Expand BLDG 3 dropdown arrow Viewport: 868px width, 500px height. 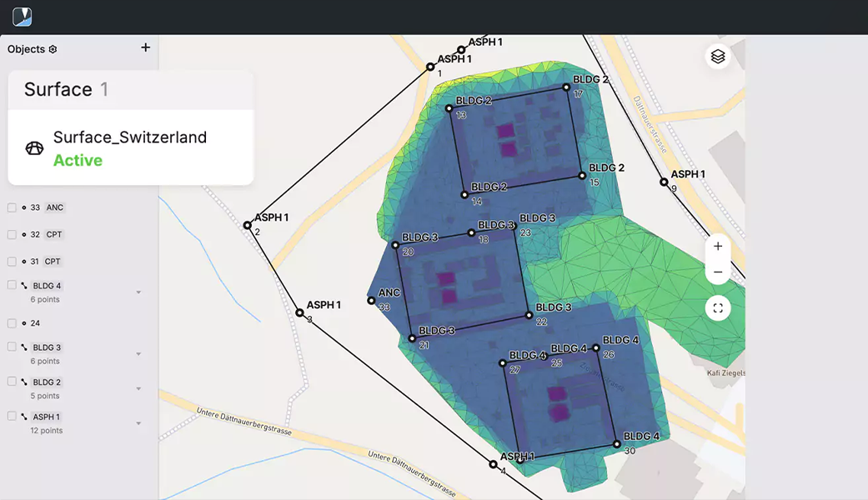[x=138, y=354]
